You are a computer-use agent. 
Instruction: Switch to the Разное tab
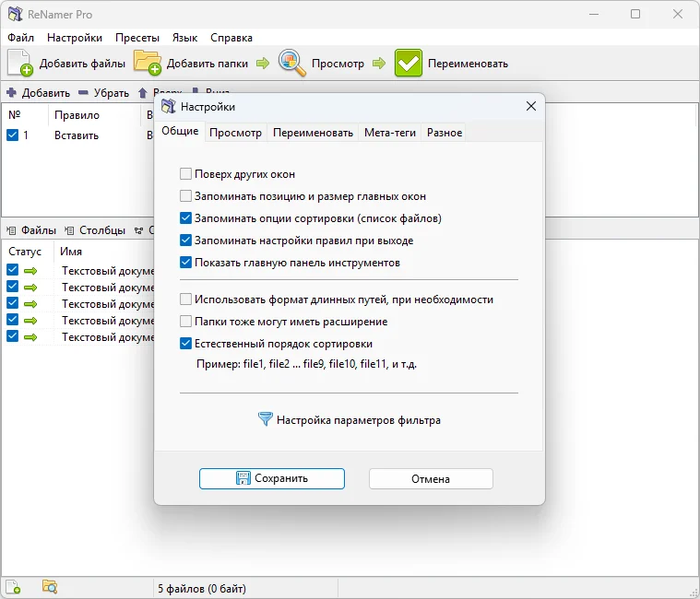click(x=445, y=133)
